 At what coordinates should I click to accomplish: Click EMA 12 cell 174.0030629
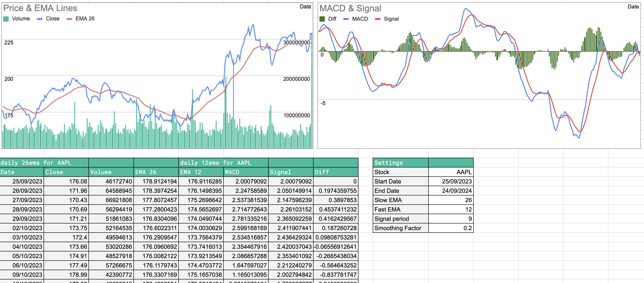201,228
